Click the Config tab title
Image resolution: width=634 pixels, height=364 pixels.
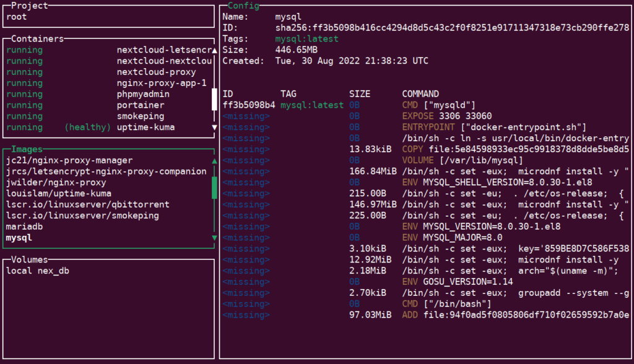tap(243, 6)
